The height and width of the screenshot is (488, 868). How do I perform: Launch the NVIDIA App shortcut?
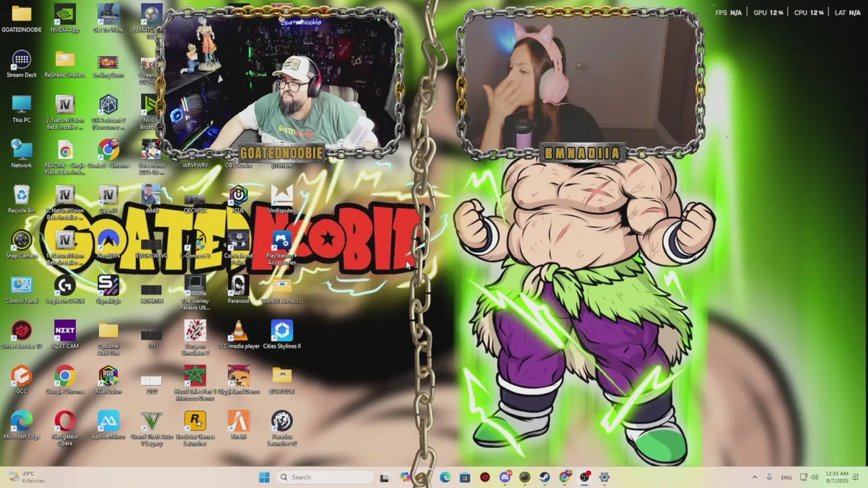64,18
